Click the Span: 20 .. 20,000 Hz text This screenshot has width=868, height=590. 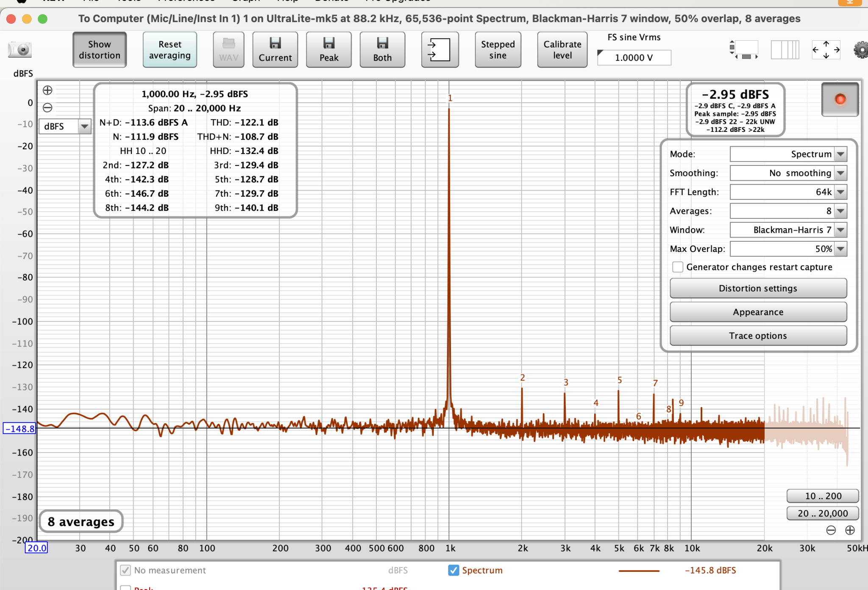point(195,108)
